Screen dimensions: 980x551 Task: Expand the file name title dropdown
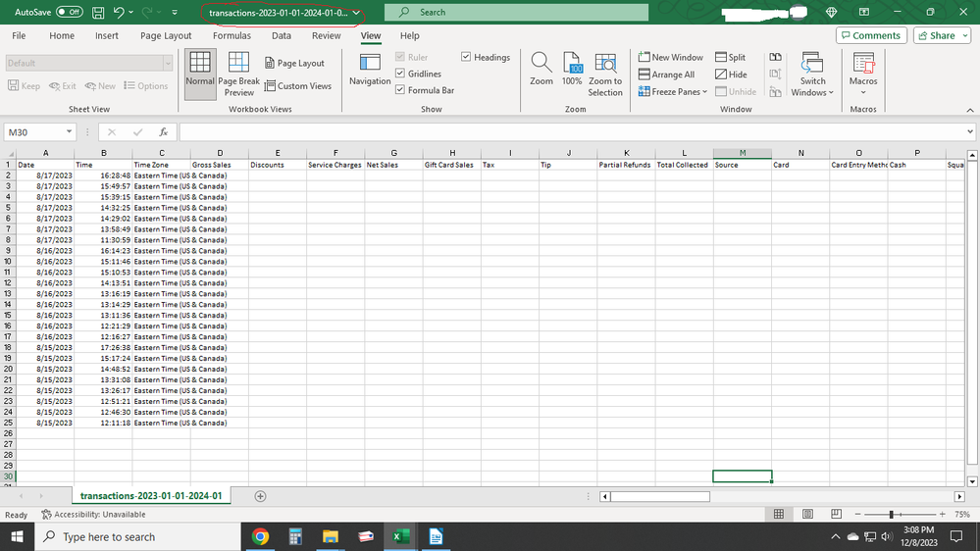point(356,13)
